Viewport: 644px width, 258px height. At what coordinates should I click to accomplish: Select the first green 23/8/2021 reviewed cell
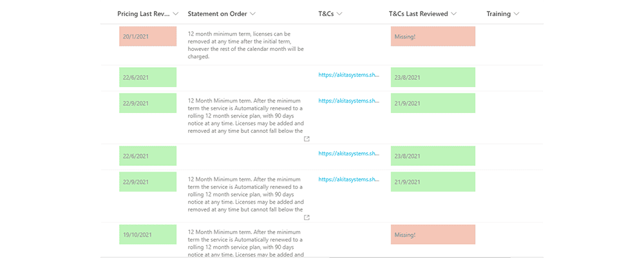pyautogui.click(x=433, y=77)
